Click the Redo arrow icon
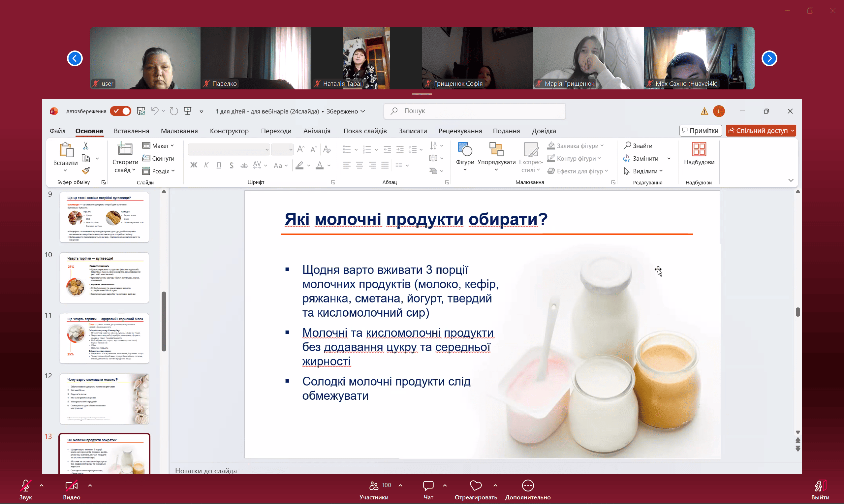Image resolution: width=844 pixels, height=504 pixels. click(174, 111)
